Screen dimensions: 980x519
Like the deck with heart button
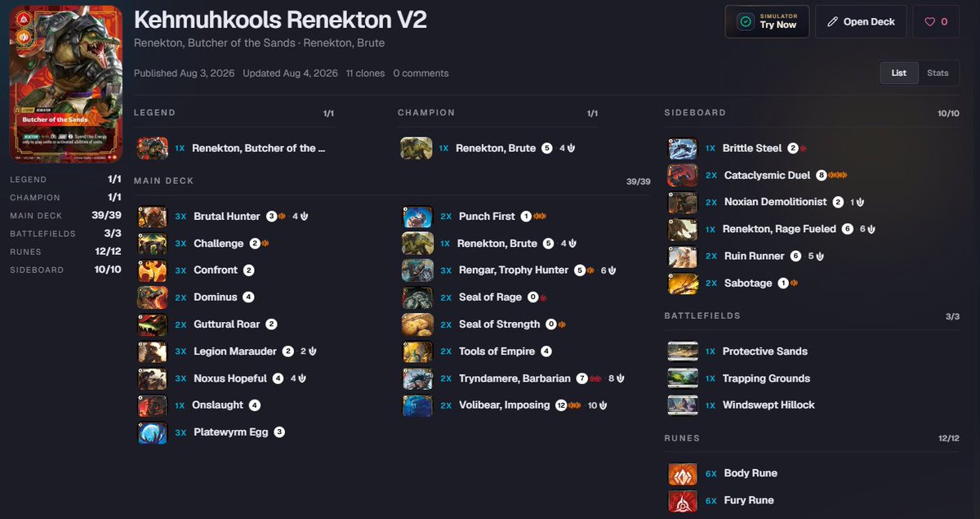point(936,22)
